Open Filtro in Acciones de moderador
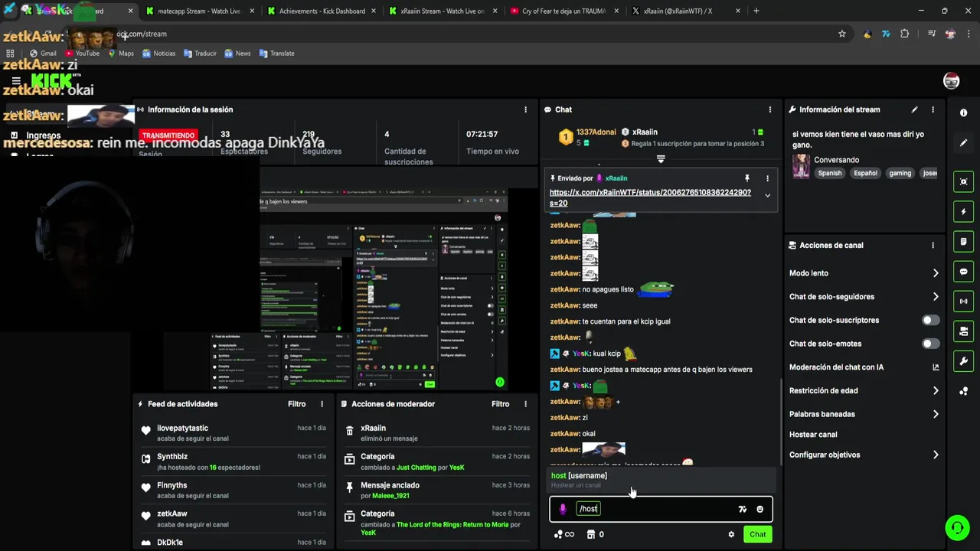 pyautogui.click(x=500, y=404)
